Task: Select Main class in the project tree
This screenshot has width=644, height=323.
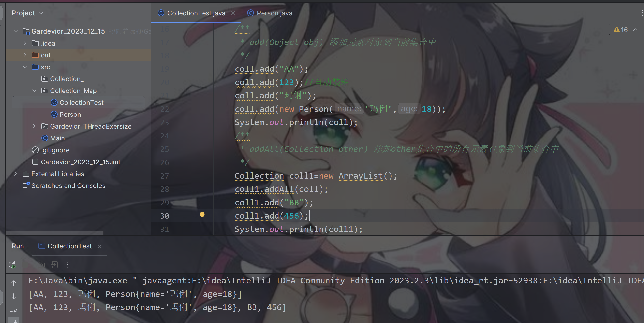Action: 57,138
